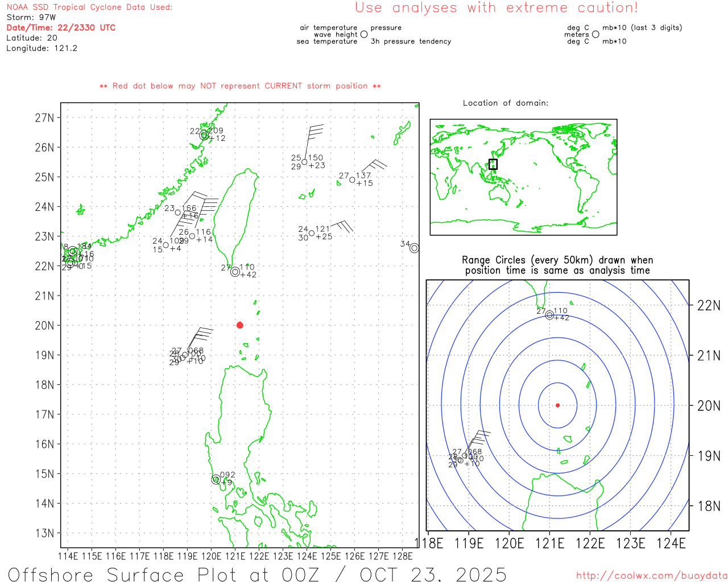Image resolution: width=728 pixels, height=582 pixels.
Task: Click the 128E longitude label
Action: point(402,556)
